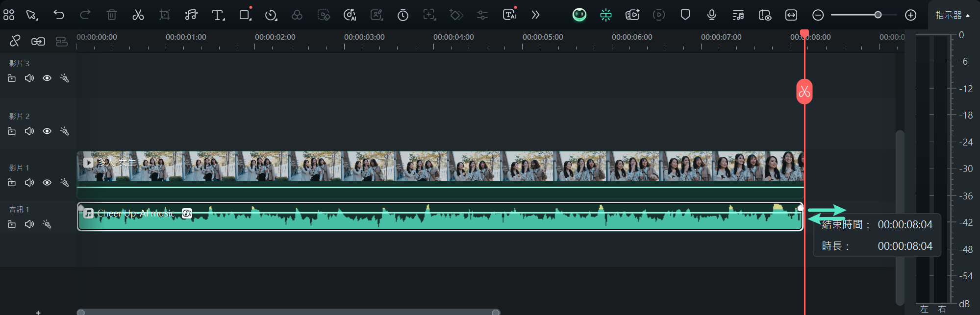Toggle the green auto-snap icon
Image resolution: width=980 pixels, height=315 pixels.
click(x=606, y=15)
